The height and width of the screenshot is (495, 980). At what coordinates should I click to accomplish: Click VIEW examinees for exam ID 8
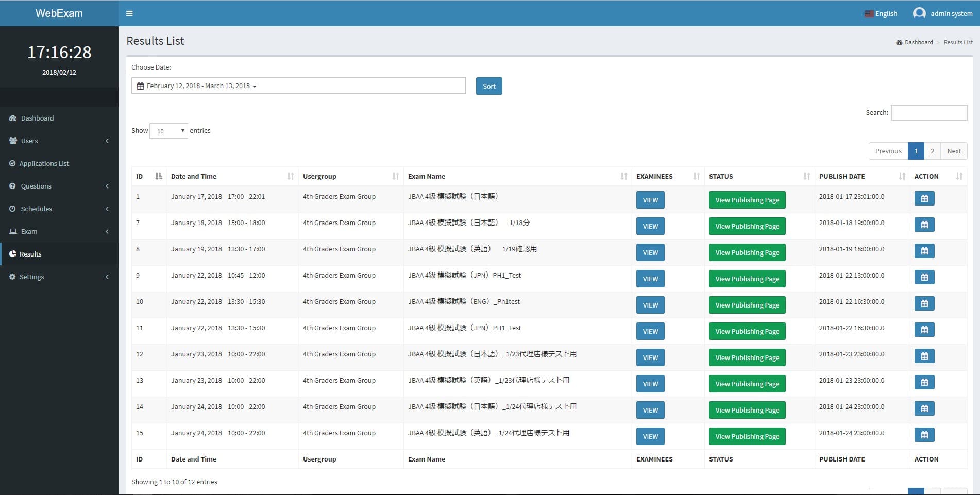pyautogui.click(x=650, y=252)
